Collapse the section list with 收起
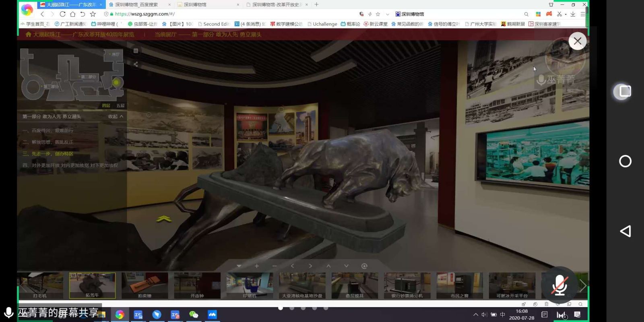This screenshot has height=322, width=644. tap(116, 116)
